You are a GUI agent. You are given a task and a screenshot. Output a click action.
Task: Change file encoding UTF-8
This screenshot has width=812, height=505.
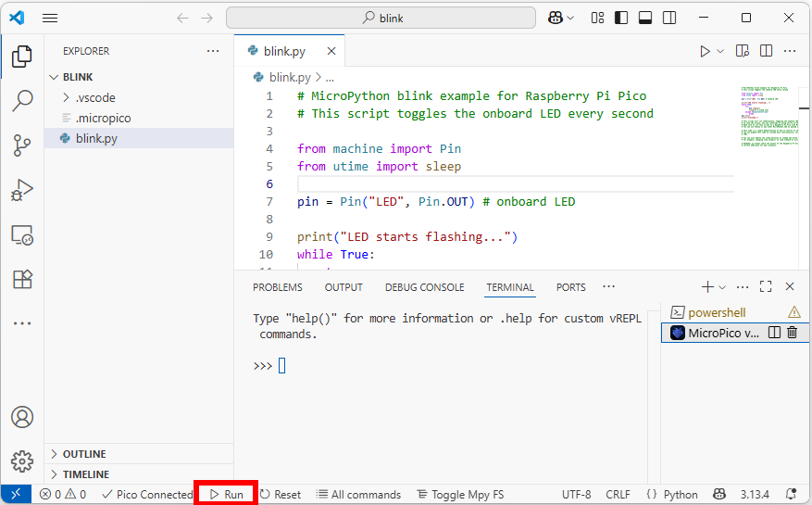click(577, 495)
